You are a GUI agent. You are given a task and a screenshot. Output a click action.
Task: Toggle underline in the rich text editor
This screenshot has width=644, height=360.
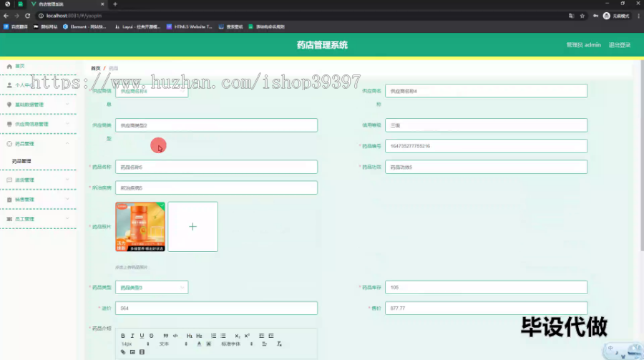pos(142,336)
